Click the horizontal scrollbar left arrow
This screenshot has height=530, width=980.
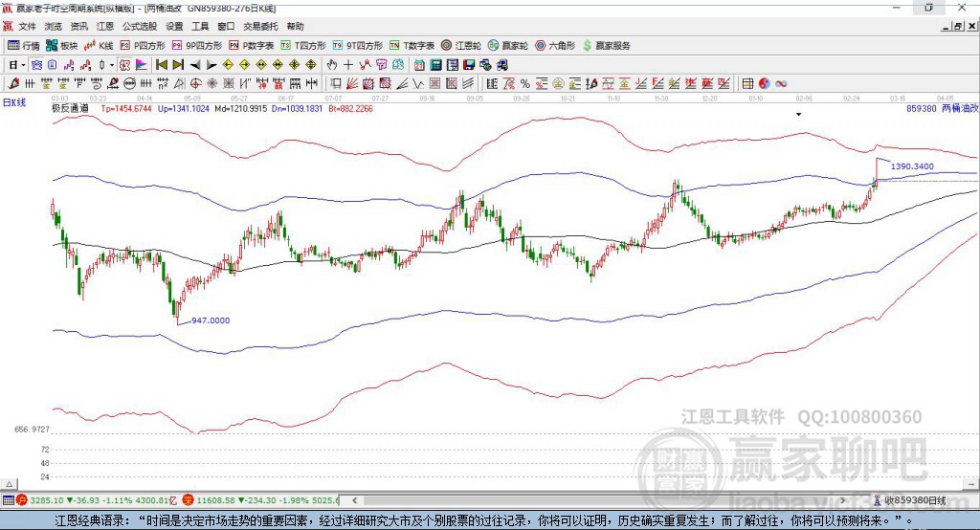click(354, 500)
